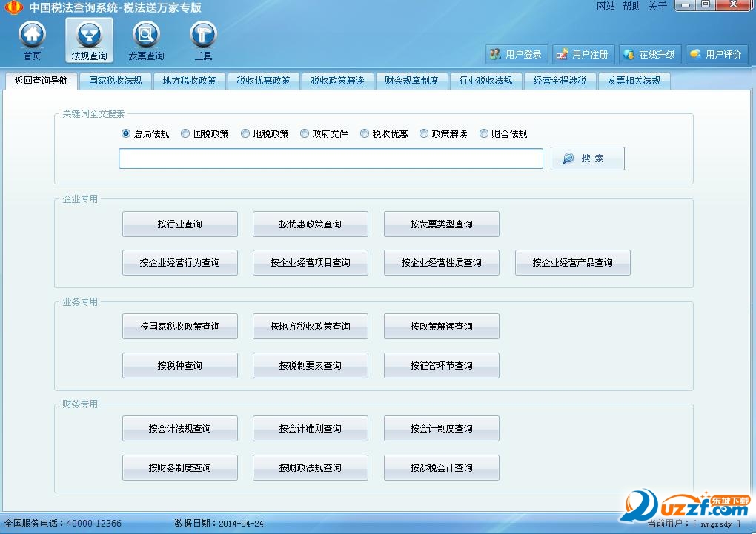Click 按优惠政策查询 button
Image resolution: width=756 pixels, height=534 pixels.
pyautogui.click(x=311, y=224)
